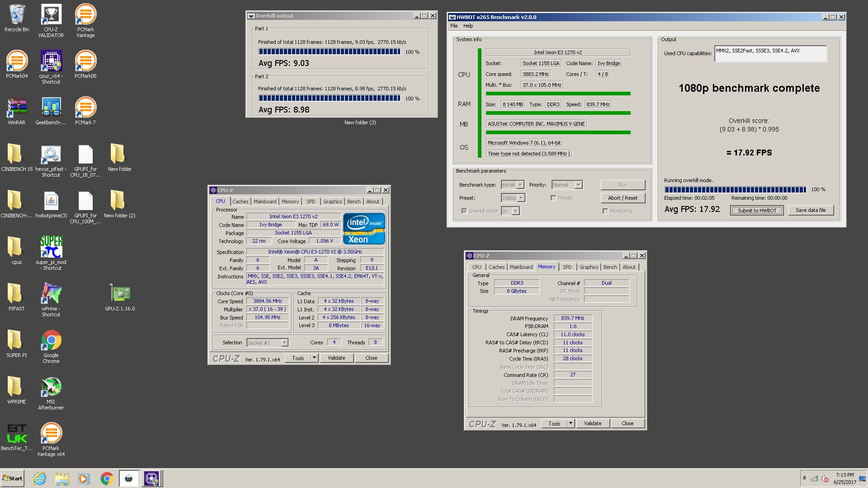Image resolution: width=868 pixels, height=488 pixels.
Task: Open the Recycle Bin desktop icon
Action: pos(17,18)
